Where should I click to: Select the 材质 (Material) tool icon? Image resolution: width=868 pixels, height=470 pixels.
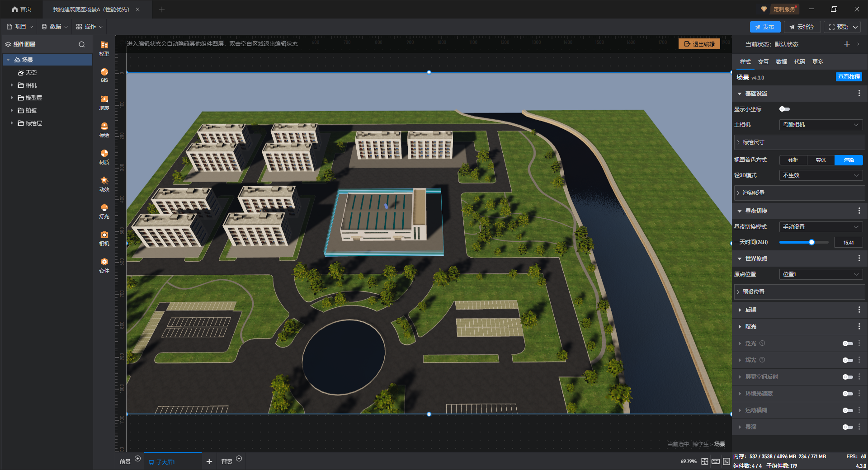[104, 156]
